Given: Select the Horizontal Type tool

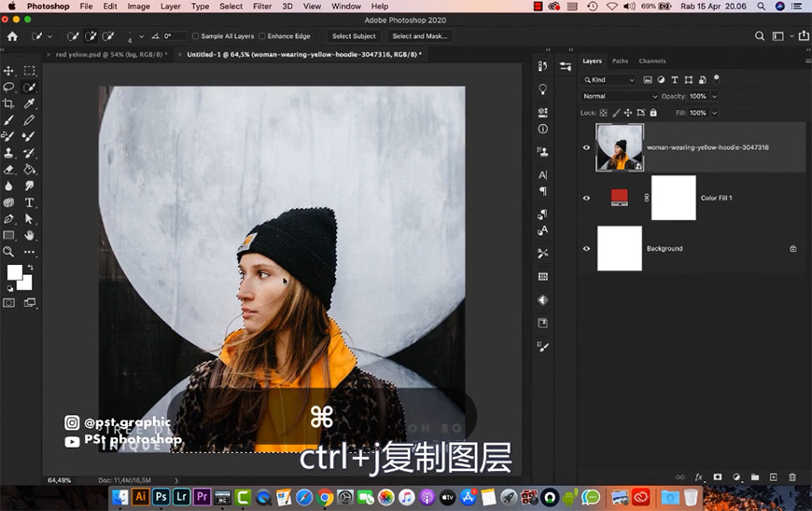Looking at the screenshot, I should [x=30, y=202].
